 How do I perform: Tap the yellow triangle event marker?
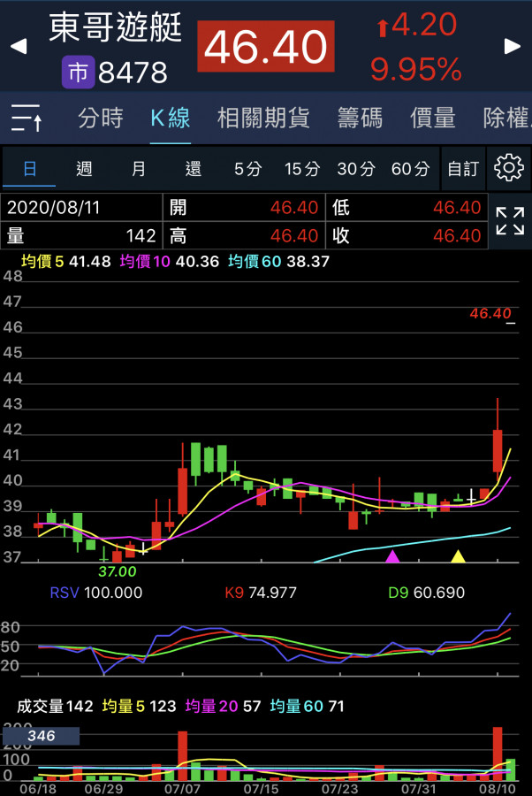[x=458, y=556]
